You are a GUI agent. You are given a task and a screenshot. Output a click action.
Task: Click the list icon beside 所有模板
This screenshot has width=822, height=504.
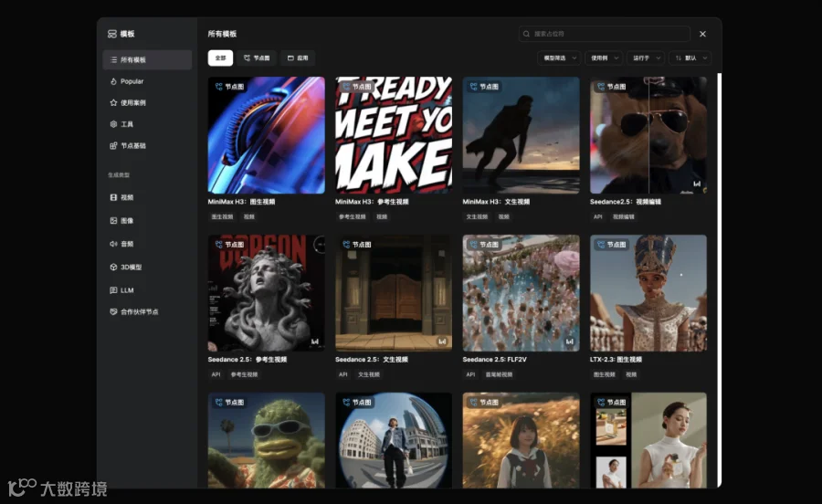click(113, 59)
